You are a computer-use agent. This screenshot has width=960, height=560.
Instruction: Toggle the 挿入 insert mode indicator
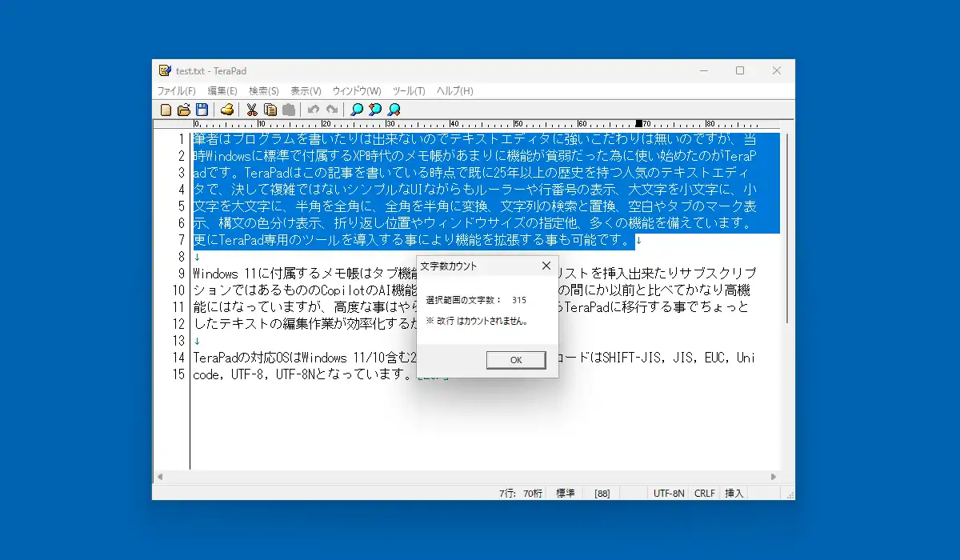(734, 494)
